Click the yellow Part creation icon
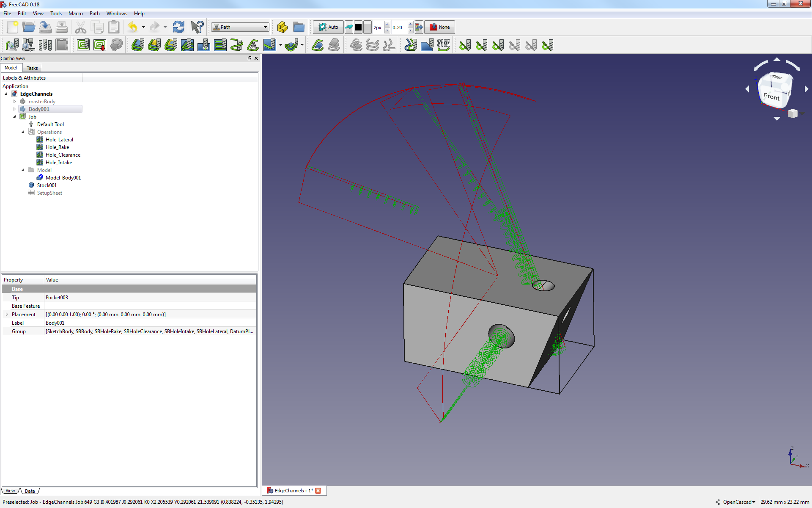 pos(282,28)
